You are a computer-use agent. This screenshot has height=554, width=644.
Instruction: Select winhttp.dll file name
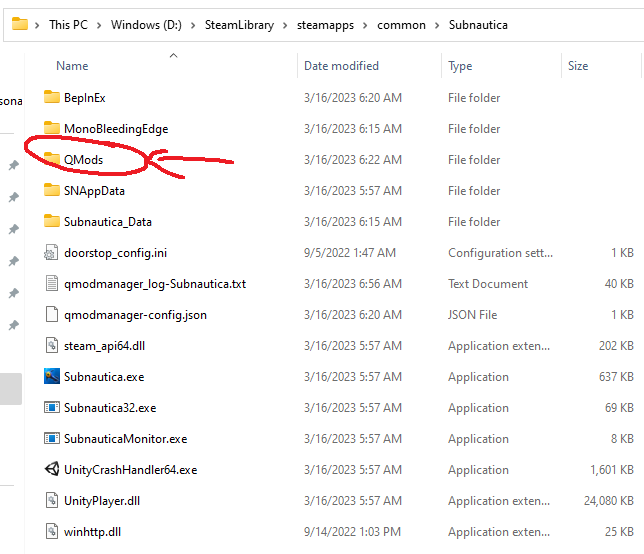tap(92, 532)
